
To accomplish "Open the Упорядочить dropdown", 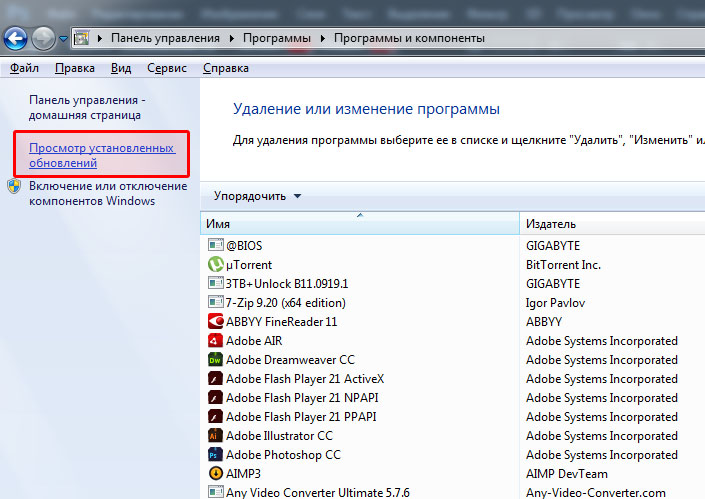I will [257, 196].
